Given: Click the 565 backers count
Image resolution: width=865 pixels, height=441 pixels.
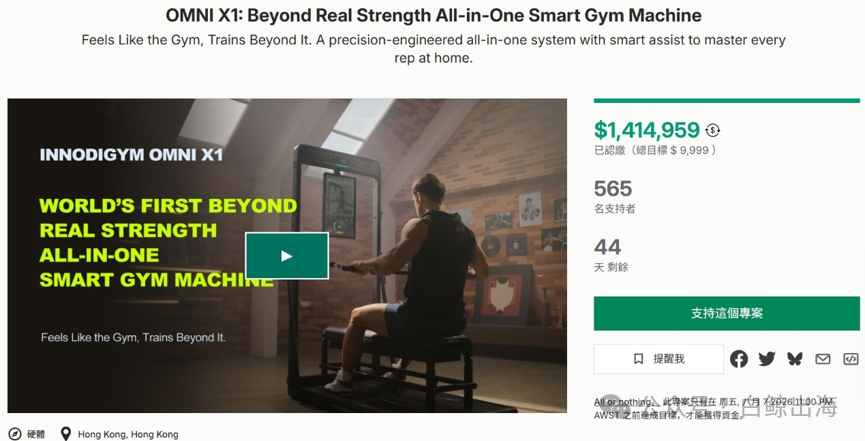Looking at the screenshot, I should [613, 189].
